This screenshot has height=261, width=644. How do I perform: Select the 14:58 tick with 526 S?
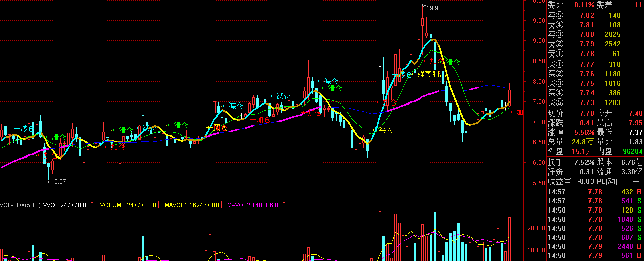pyautogui.click(x=596, y=228)
